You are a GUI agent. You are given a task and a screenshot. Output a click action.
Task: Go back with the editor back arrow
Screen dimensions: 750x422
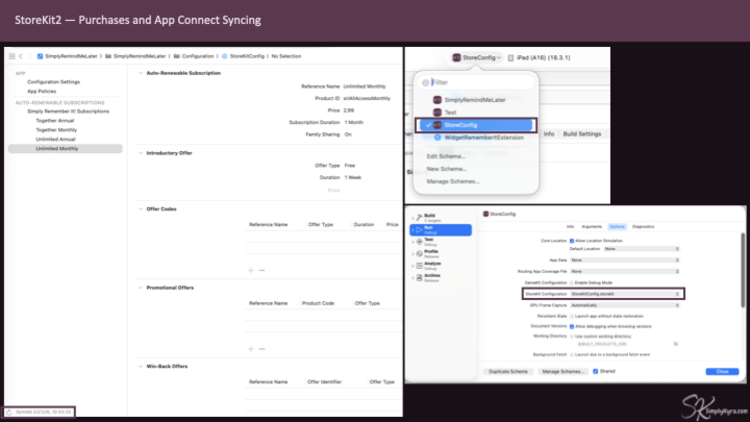coord(21,56)
